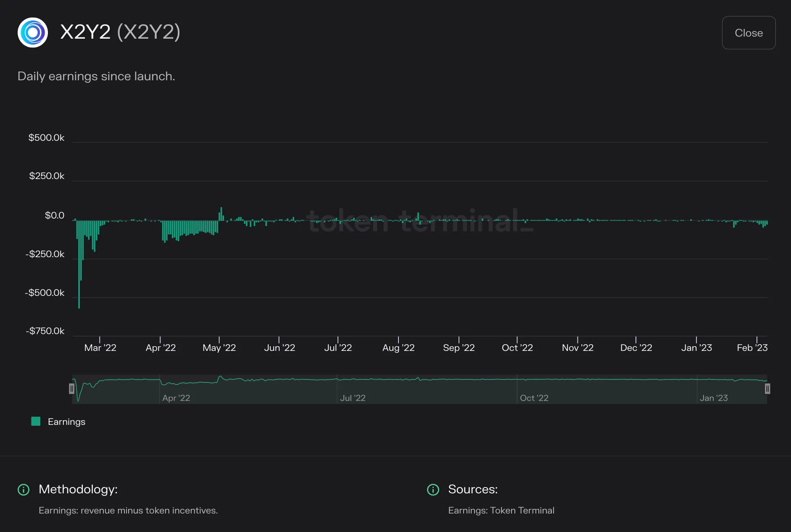Click the Jul '22 label in range navigator

353,398
